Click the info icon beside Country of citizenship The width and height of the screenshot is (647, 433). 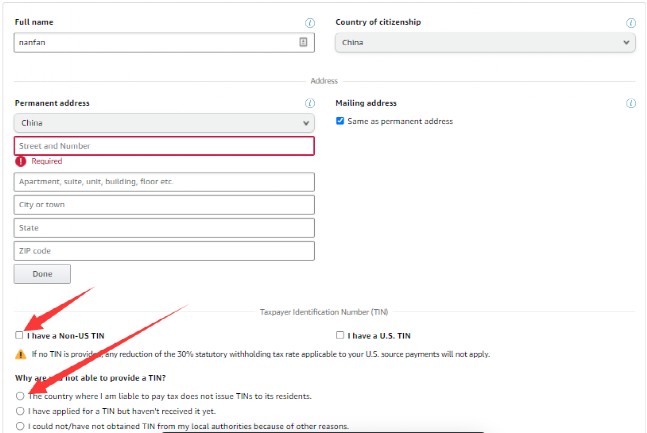coord(630,23)
